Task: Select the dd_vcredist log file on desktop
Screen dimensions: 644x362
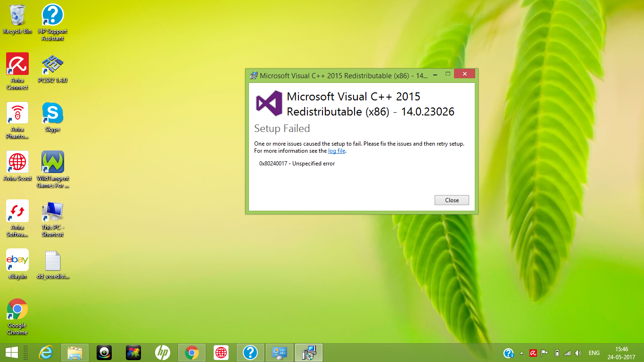Action: 53,264
